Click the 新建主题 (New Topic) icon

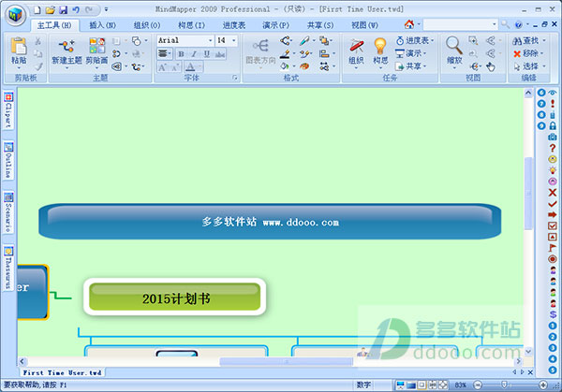pyautogui.click(x=67, y=47)
